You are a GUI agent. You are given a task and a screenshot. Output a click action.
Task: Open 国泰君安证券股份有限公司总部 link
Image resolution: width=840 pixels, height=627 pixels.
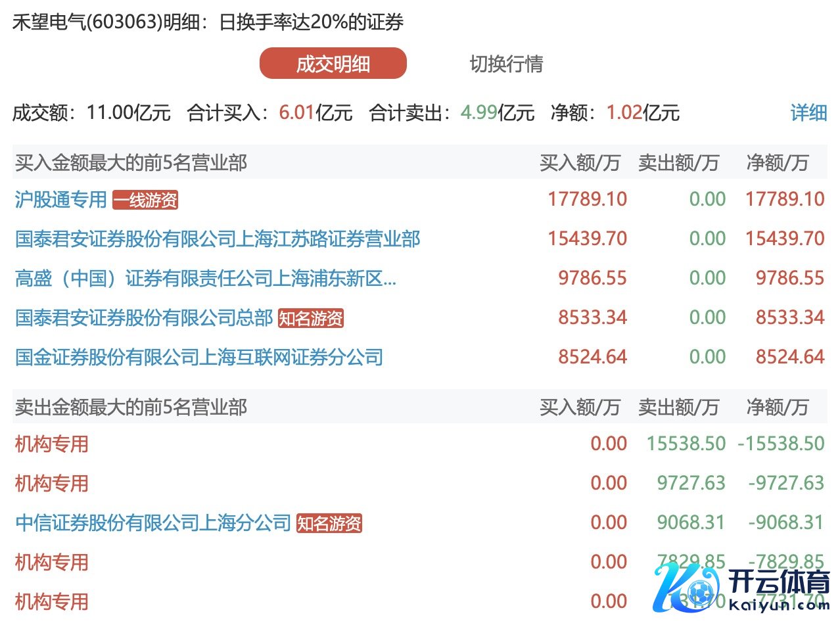click(x=144, y=317)
